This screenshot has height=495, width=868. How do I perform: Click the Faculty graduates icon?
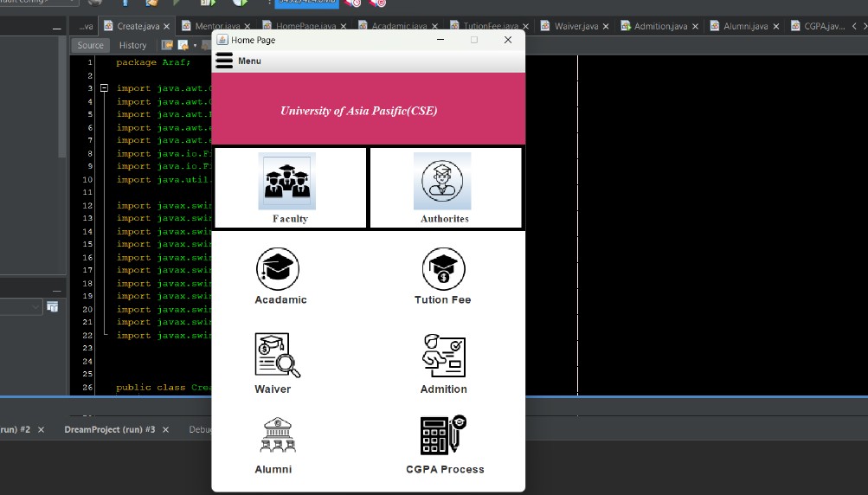point(286,181)
